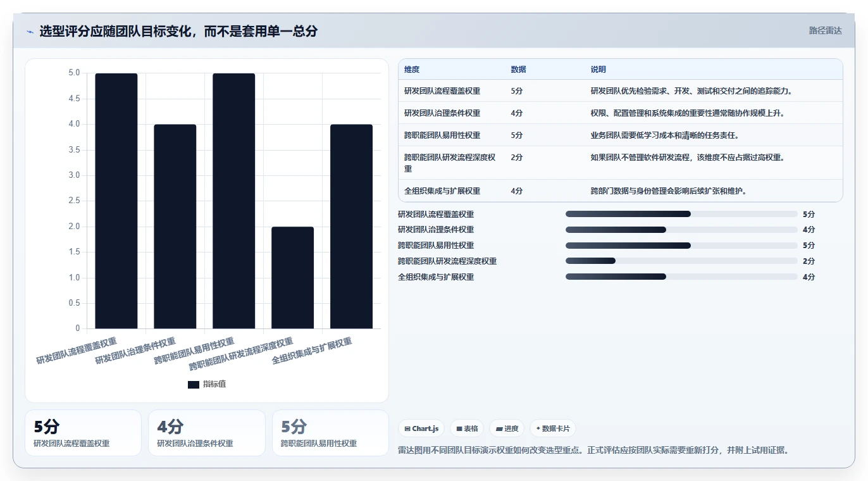Click the 跨职能团队研发流程深度权重 progress bar
The image size is (868, 481).
(x=681, y=261)
